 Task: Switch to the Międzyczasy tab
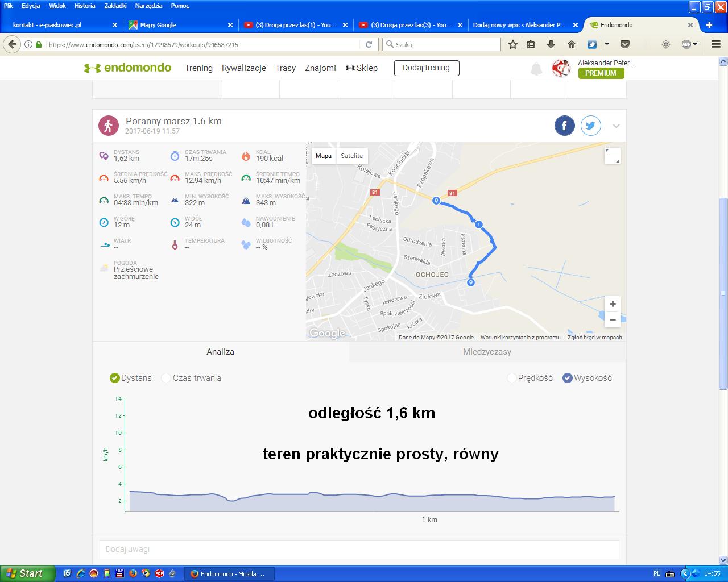tap(487, 352)
